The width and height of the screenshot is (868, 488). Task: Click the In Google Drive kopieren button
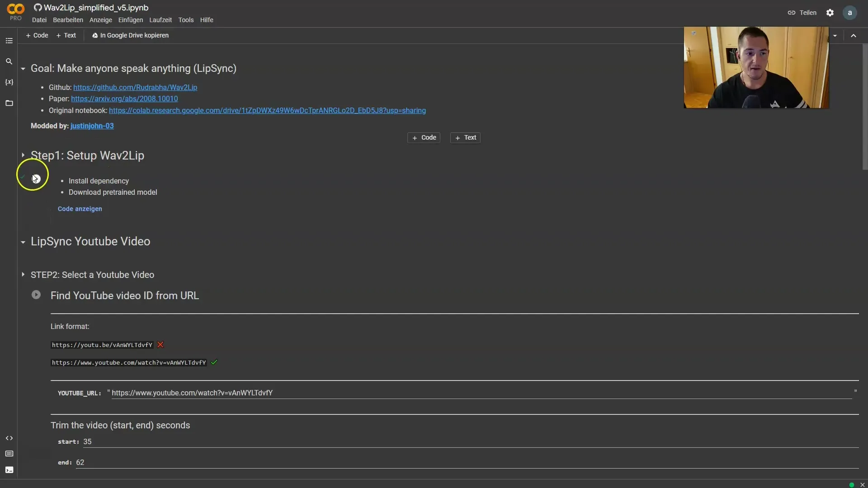[130, 35]
